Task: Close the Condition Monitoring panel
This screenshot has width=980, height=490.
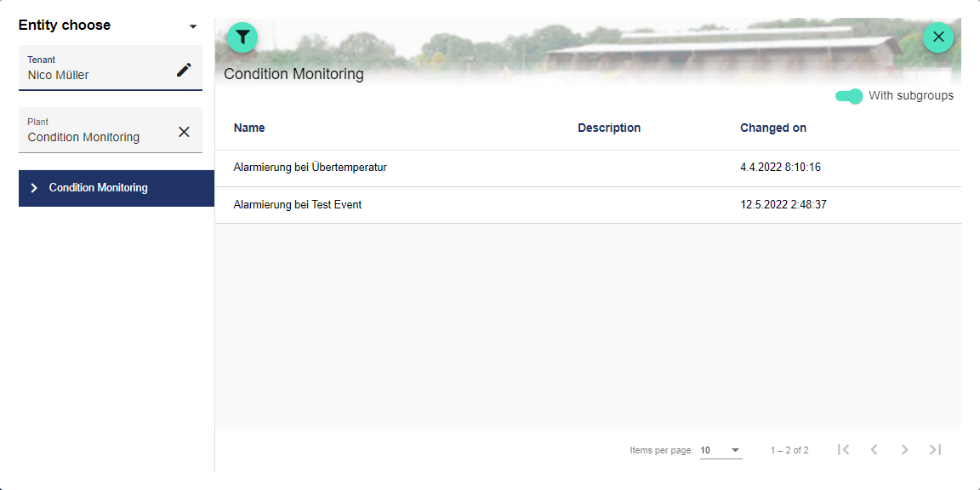Action: (x=938, y=37)
